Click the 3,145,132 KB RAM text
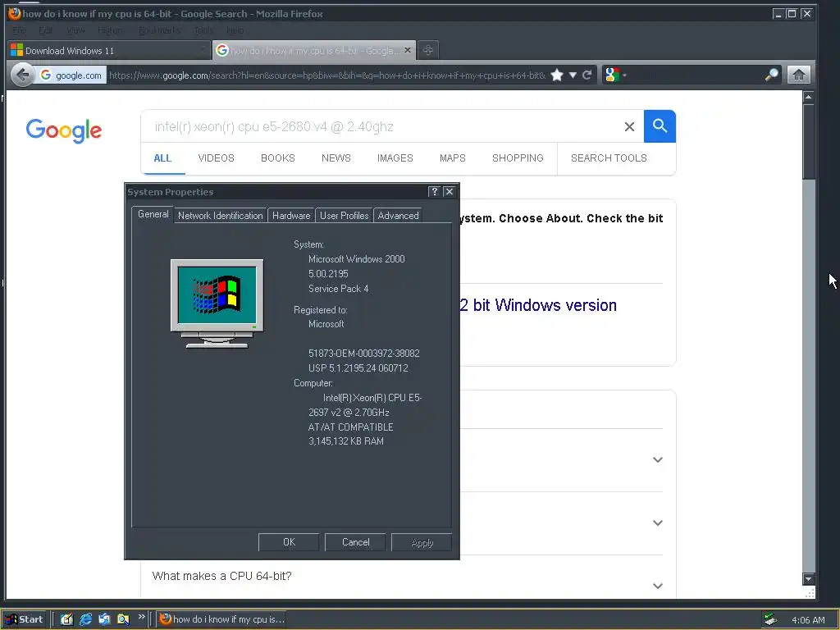Viewport: 840px width, 630px height. click(346, 441)
